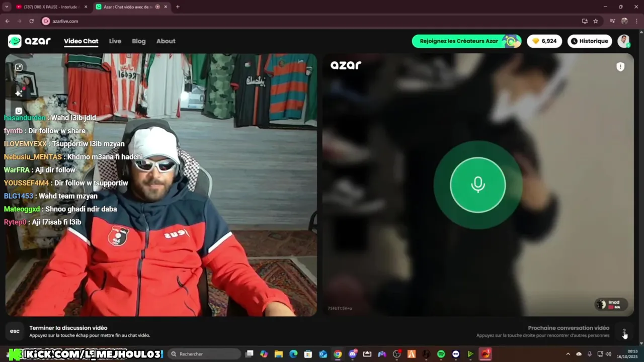Click the hasandurden chat message
The height and width of the screenshot is (362, 644).
[50, 118]
